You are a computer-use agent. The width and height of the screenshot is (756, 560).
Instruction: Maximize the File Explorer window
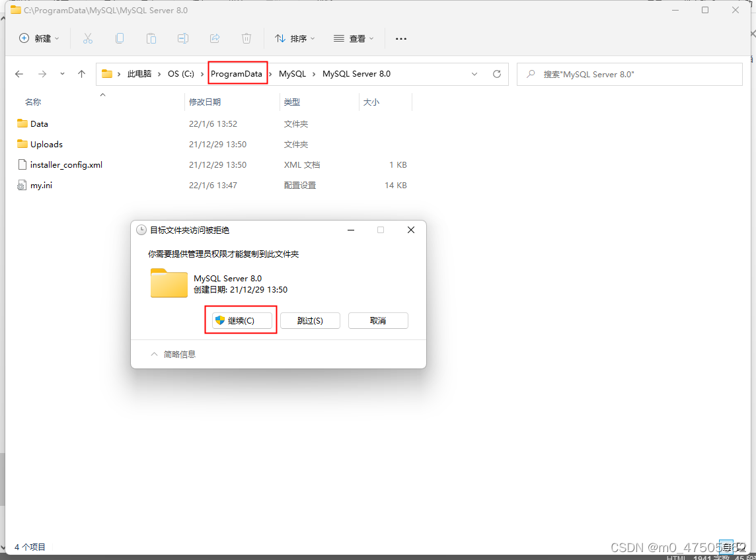point(705,10)
